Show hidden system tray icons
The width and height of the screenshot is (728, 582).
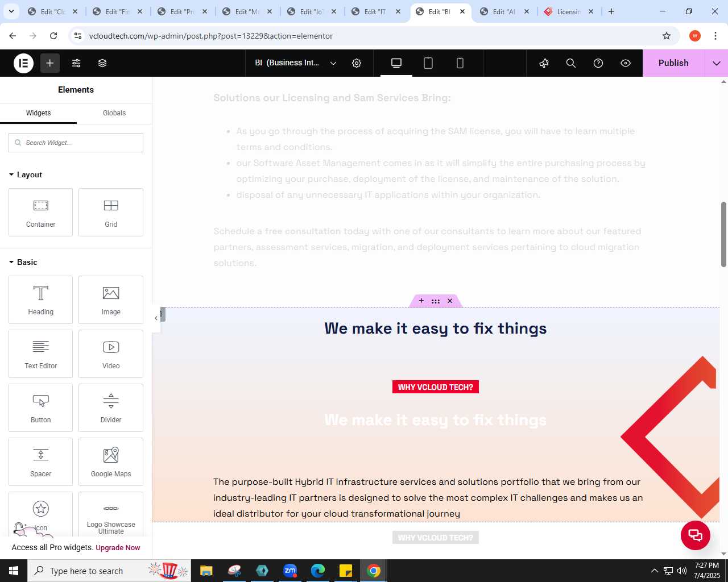point(654,571)
